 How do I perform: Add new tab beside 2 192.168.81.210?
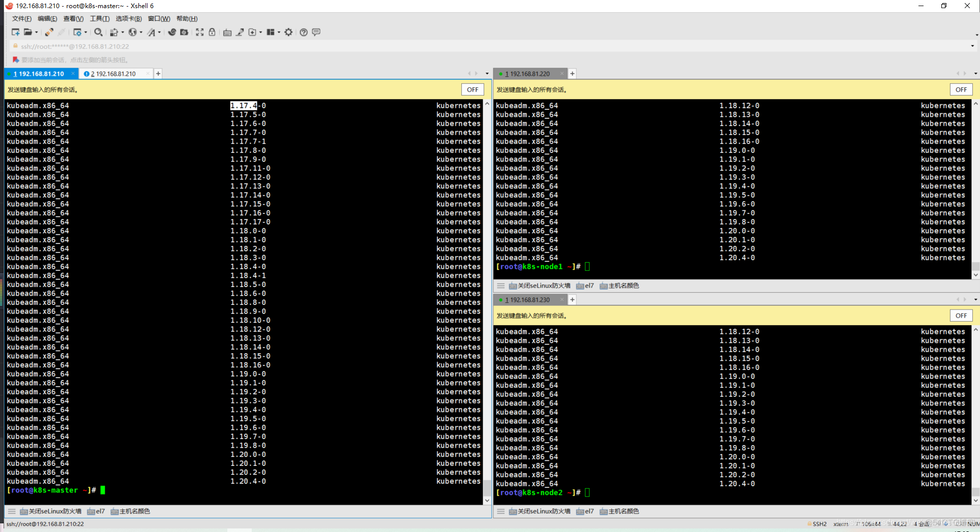(x=158, y=74)
